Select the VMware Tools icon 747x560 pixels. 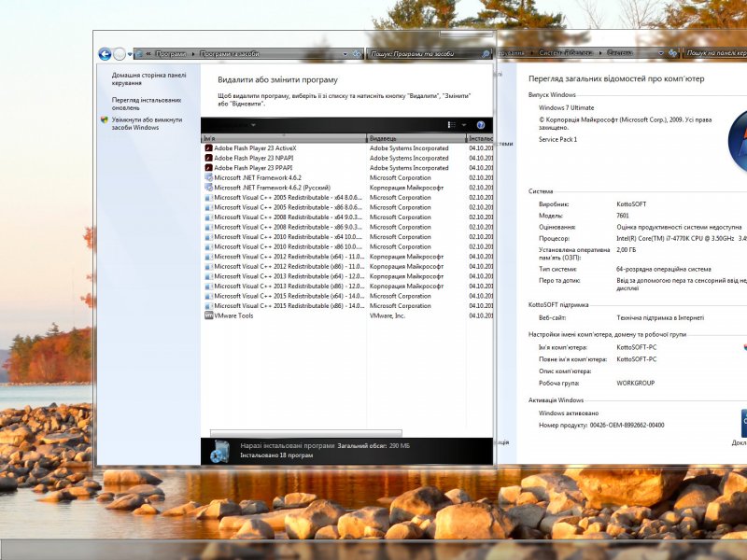tap(208, 315)
